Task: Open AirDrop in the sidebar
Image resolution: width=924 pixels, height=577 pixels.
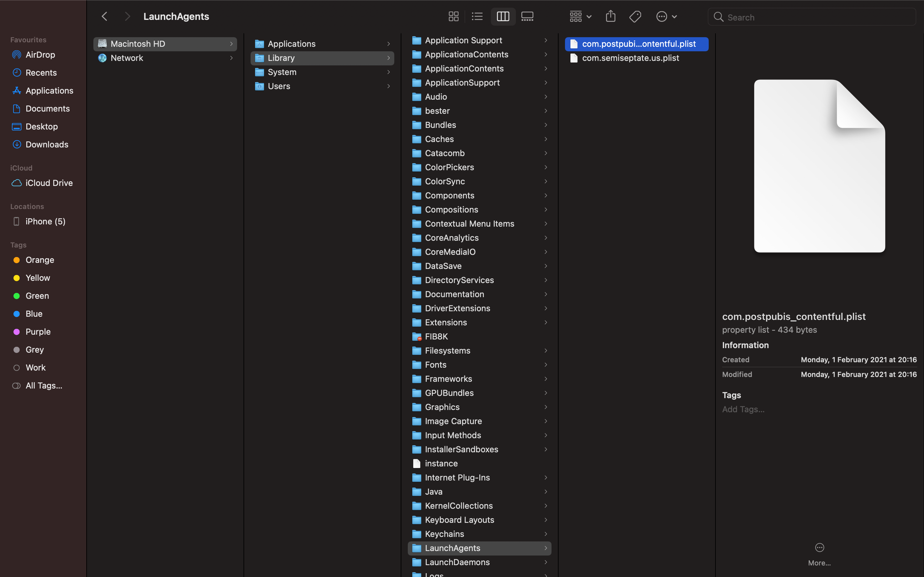Action: pyautogui.click(x=40, y=54)
